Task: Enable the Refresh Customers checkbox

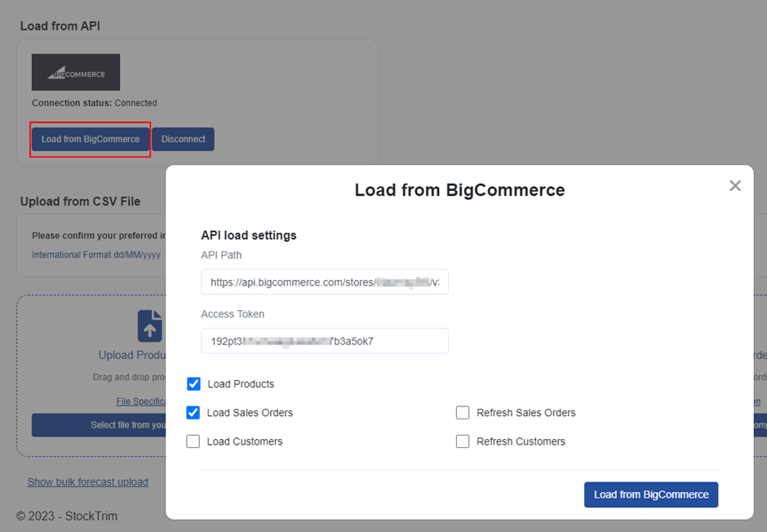Action: pyautogui.click(x=463, y=441)
